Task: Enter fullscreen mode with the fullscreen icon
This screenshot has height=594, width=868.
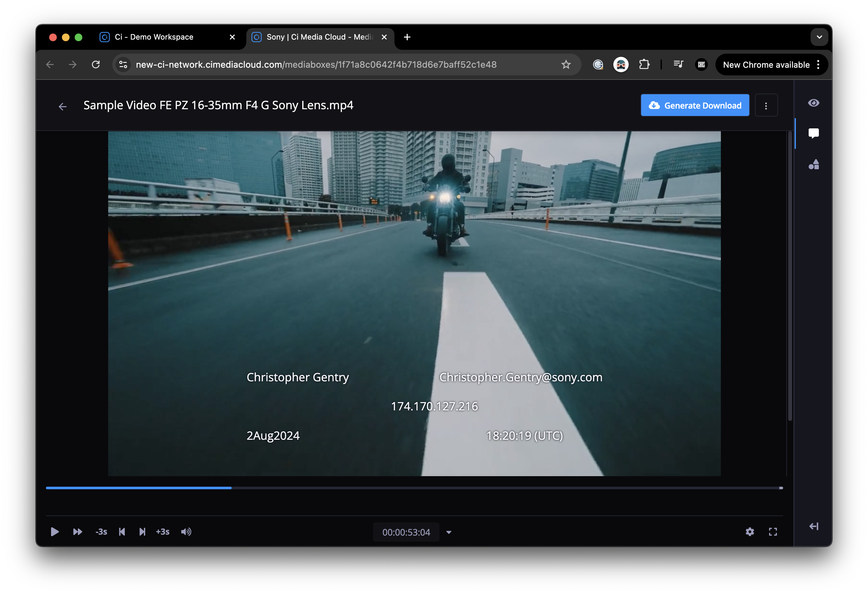Action: (773, 532)
